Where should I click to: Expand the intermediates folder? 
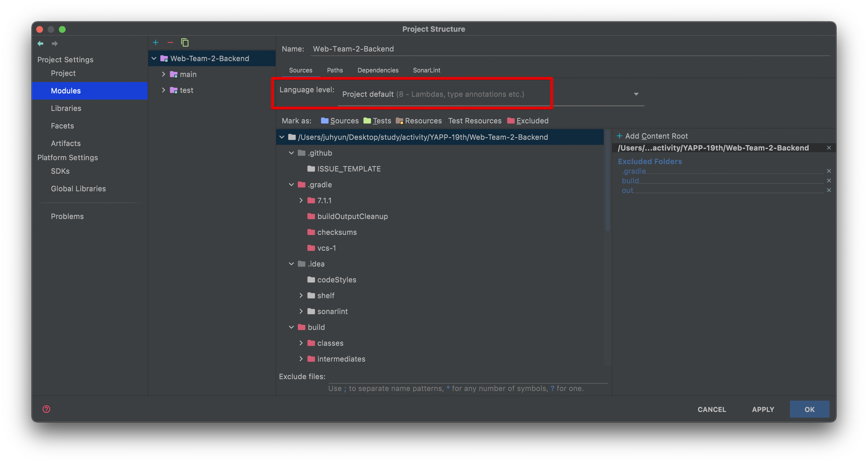coord(301,359)
